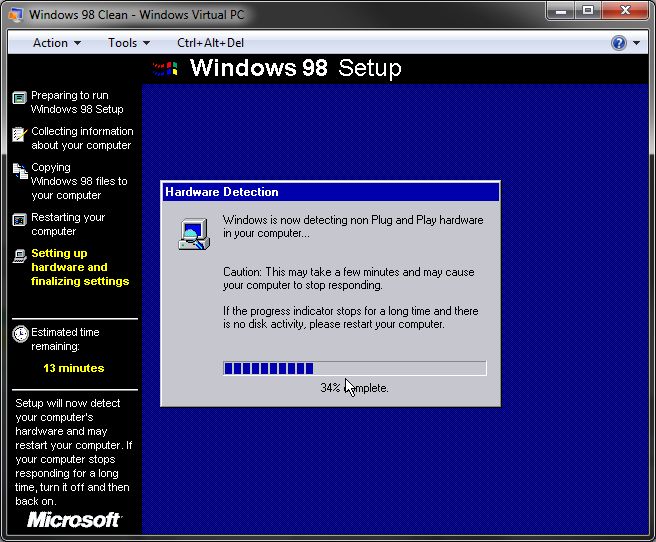Click 'Copying Windows 98 files to your computer'
Screen dimensions: 656x542
(79, 181)
